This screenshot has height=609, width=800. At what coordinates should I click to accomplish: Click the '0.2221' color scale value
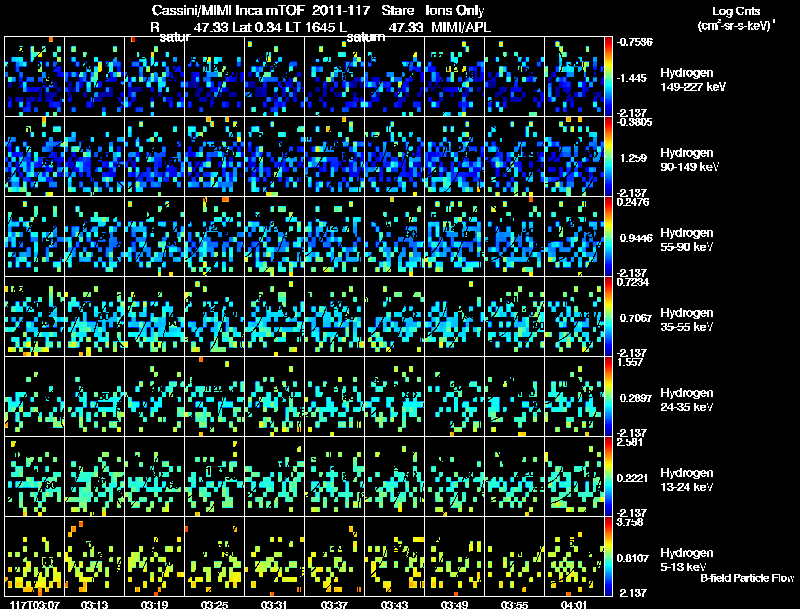tap(633, 478)
